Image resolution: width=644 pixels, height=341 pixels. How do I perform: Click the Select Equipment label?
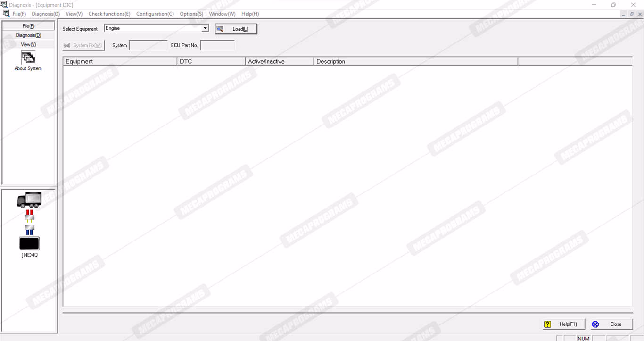pos(80,29)
